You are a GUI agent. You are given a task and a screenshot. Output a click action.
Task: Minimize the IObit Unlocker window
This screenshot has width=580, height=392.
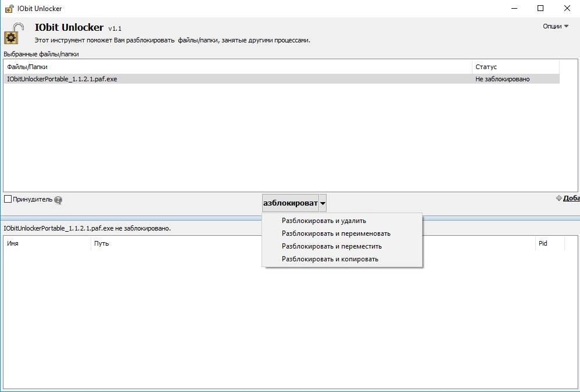pos(514,8)
